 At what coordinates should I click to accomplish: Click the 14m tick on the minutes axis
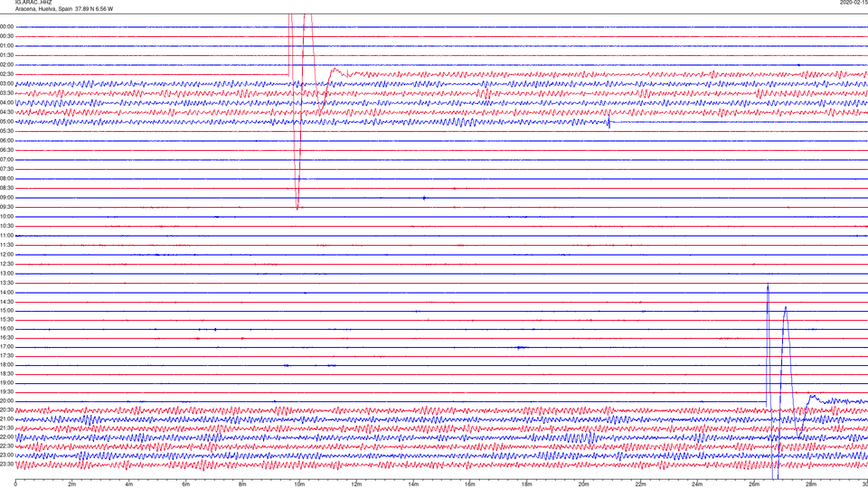click(x=413, y=484)
